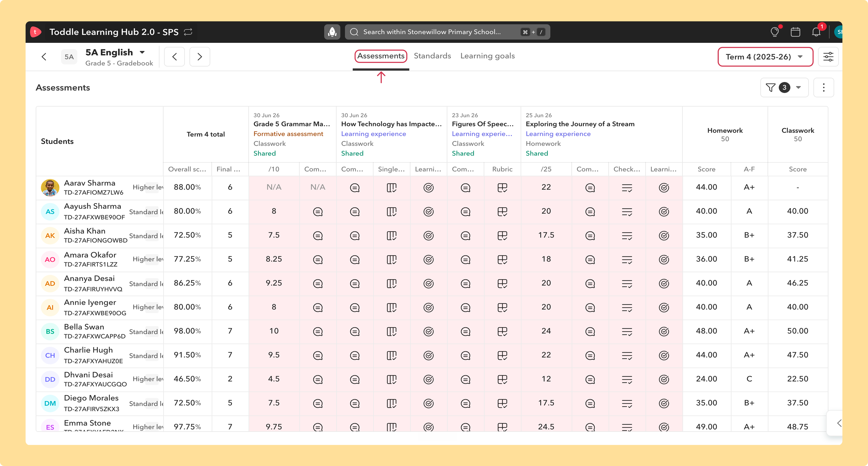Open Charlie Hugh's Figures of Speech comment icon
This screenshot has height=466, width=868.
tap(465, 355)
